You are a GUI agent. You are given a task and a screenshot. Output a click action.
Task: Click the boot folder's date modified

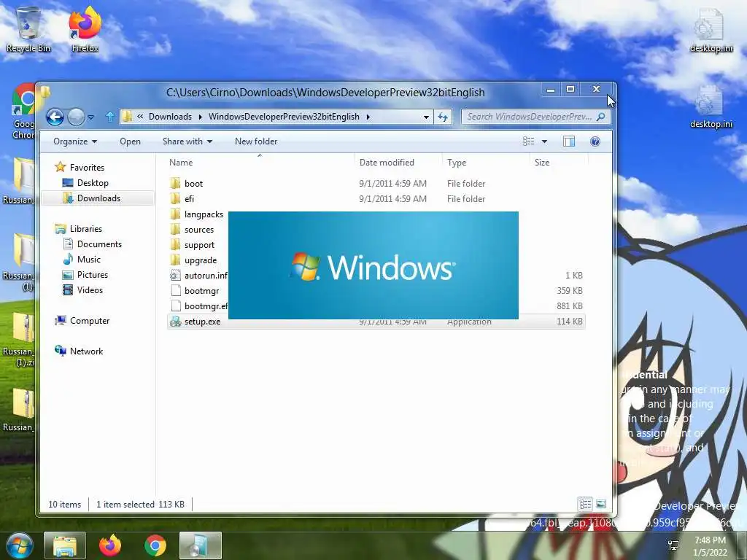pos(393,184)
